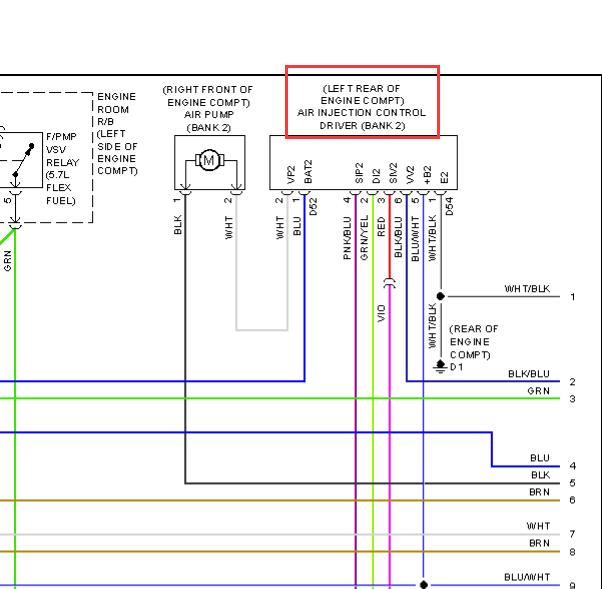Click the vertical BLU label beside D52
Viewport: 602px width, 589px height.
(x=297, y=226)
